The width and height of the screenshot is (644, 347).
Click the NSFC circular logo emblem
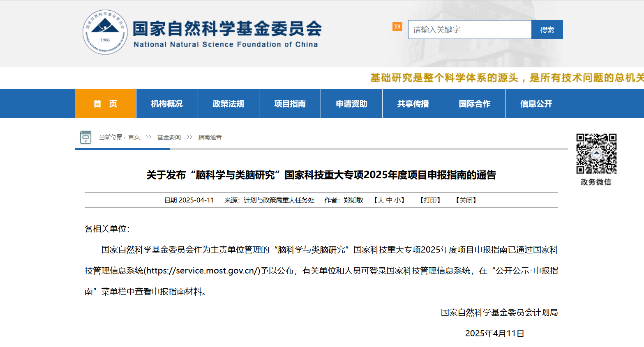point(105,32)
